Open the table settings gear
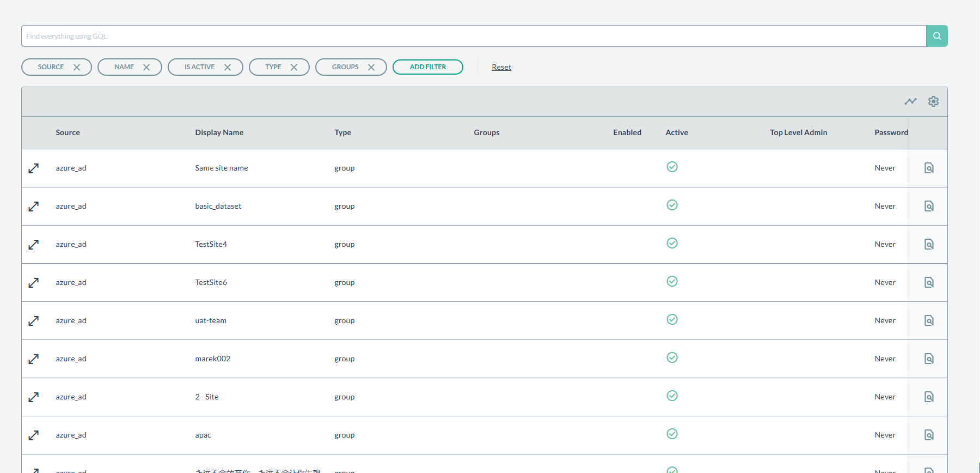Image resolution: width=980 pixels, height=473 pixels. point(933,101)
